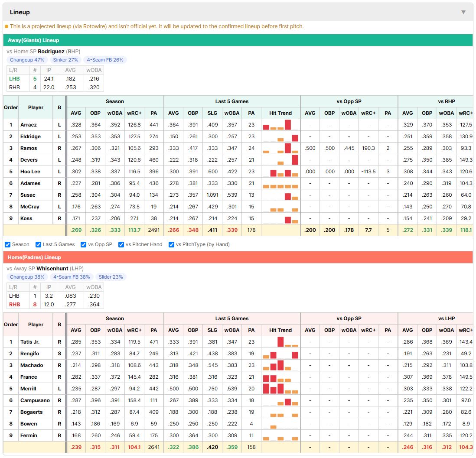Click the 4-Seam FB 26% pitch tag
This screenshot has height=458, width=476.
[x=105, y=60]
